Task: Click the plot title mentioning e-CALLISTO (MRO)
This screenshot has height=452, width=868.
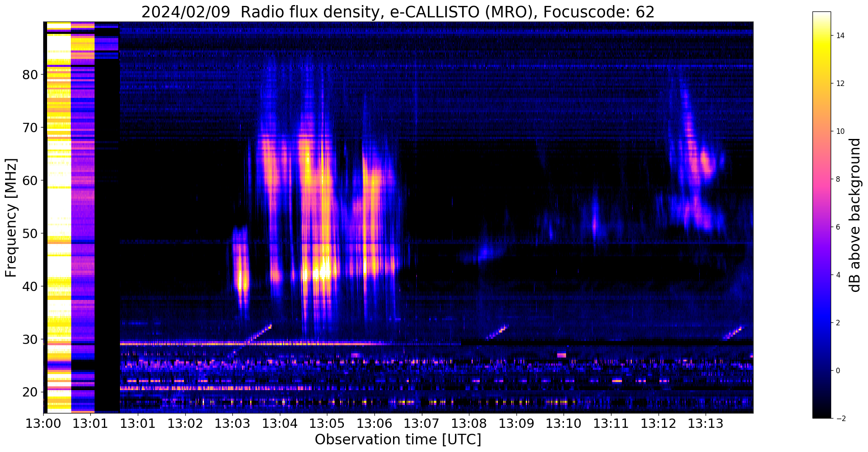Action: [x=398, y=12]
